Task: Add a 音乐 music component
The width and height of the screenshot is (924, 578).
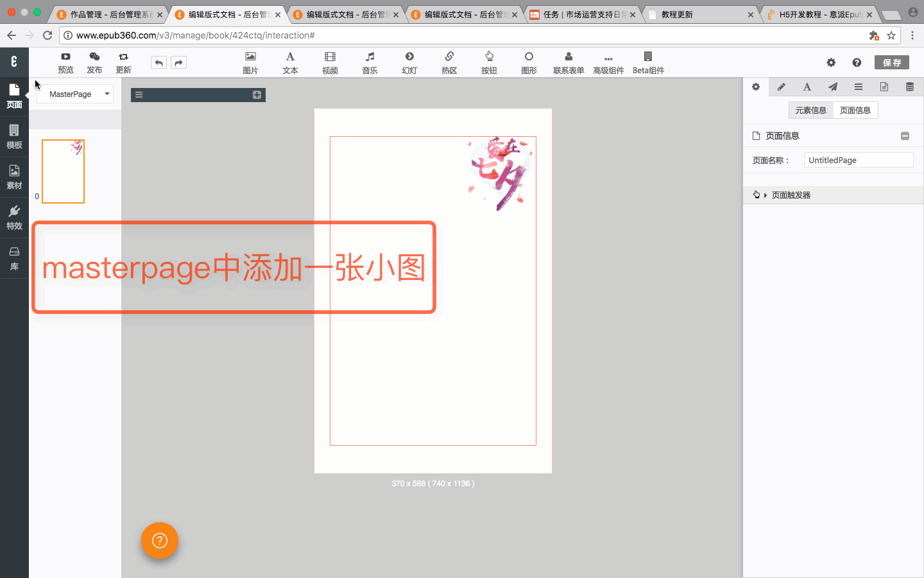Action: coord(370,62)
